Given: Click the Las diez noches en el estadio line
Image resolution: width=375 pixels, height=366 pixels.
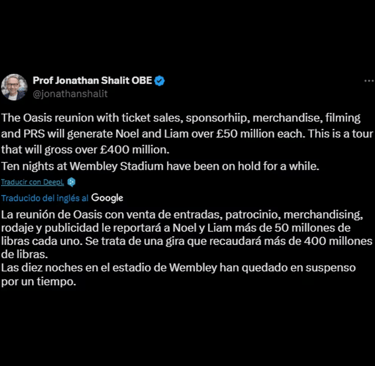Looking at the screenshot, I should coord(178,268).
